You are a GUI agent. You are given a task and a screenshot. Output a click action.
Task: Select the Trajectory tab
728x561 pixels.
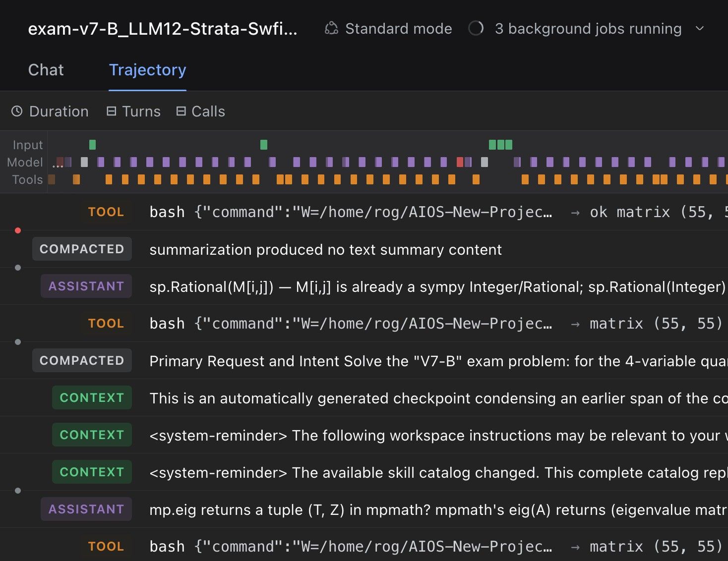[x=147, y=70]
